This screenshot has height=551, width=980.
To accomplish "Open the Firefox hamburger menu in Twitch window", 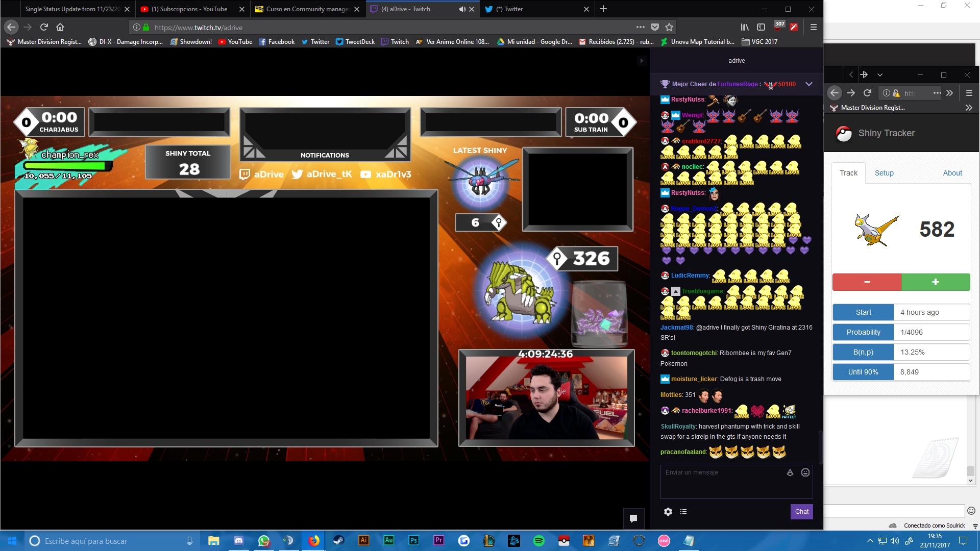I will click(x=814, y=27).
